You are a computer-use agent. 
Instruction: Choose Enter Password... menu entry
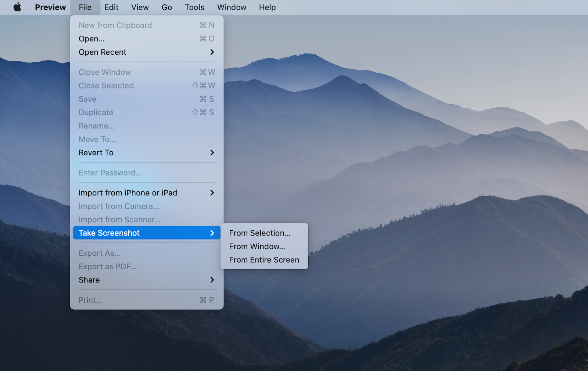(x=147, y=173)
